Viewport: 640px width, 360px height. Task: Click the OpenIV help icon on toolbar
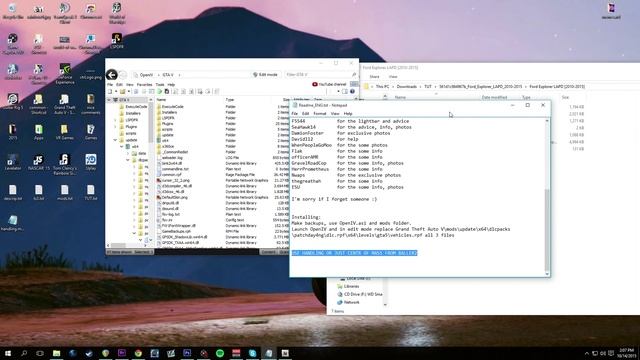(352, 91)
